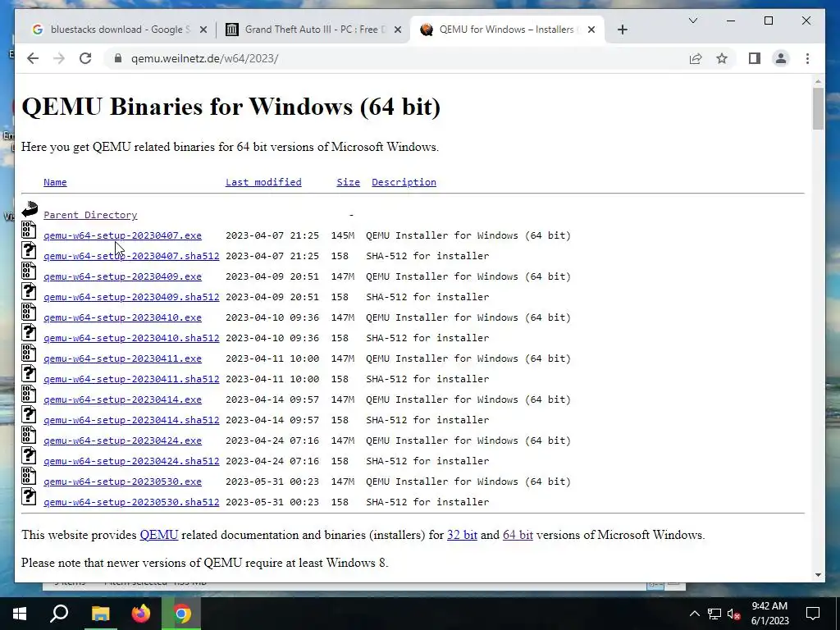Viewport: 840px width, 630px height.
Task: Open the notification center
Action: point(813,614)
